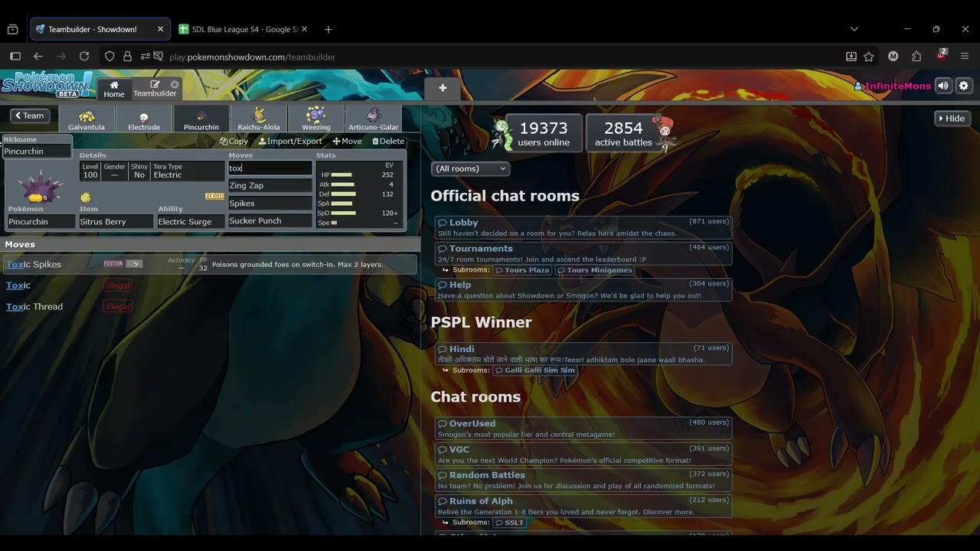This screenshot has width=980, height=551.
Task: Open the InfiniteMons user profile
Action: coord(893,86)
